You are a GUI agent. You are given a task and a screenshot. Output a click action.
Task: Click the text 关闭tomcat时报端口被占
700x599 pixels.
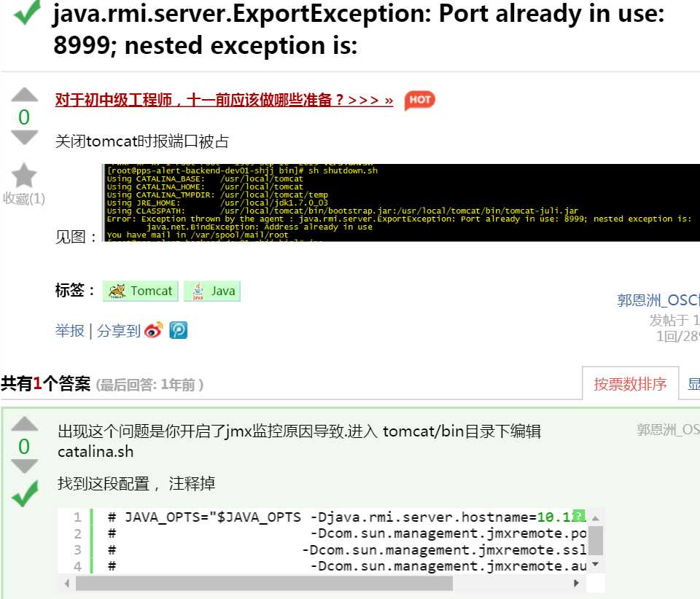141,141
